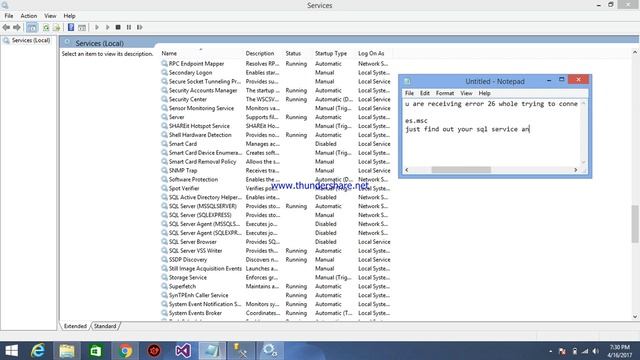
Task: Click services list scroll up arrow
Action: [635, 52]
